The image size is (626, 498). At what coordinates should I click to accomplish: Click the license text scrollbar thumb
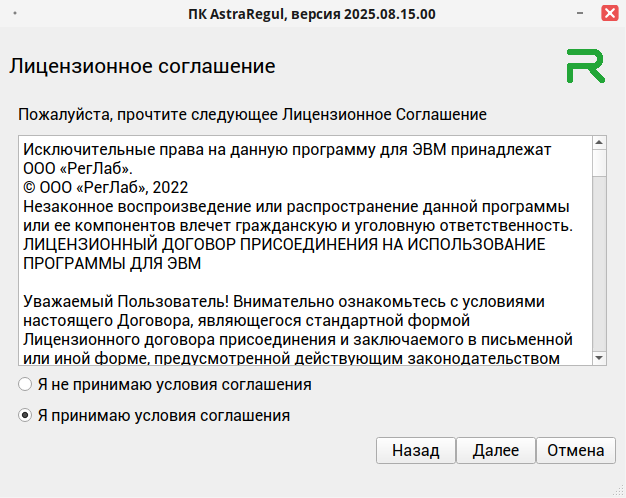pyautogui.click(x=599, y=163)
